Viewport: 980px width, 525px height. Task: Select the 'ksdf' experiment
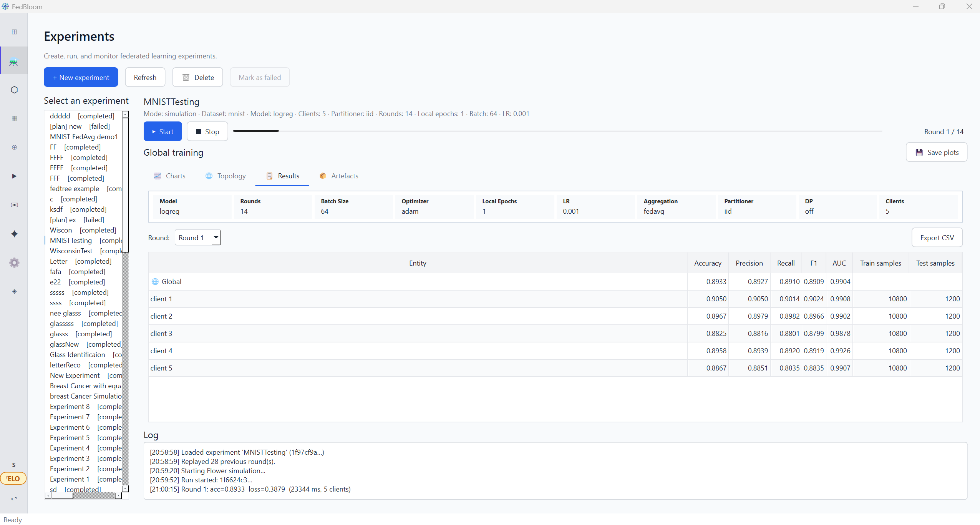(83, 209)
